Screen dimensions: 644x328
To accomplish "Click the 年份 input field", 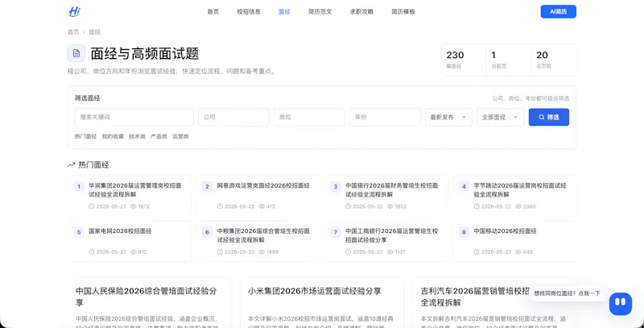I will [385, 117].
